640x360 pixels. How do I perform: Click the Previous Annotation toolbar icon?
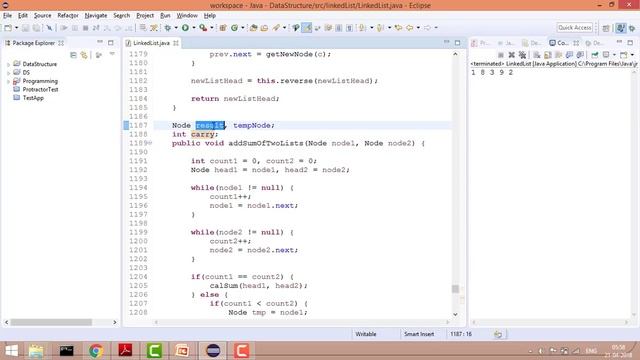click(x=380, y=28)
